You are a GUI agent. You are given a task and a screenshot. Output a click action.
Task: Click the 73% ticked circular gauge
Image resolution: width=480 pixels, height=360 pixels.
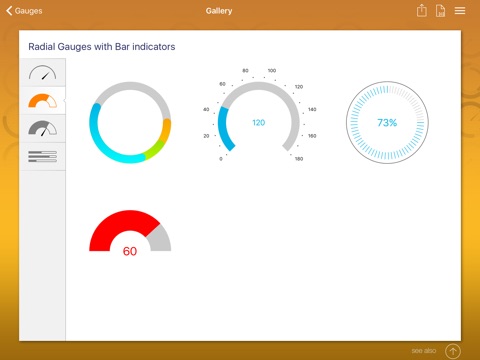coord(387,122)
